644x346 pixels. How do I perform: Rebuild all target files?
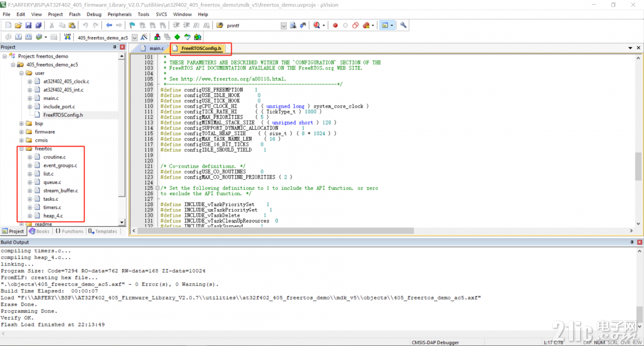29,38
